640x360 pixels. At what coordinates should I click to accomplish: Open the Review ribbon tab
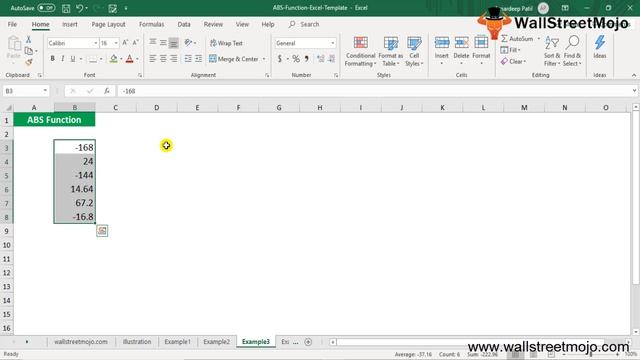point(213,24)
